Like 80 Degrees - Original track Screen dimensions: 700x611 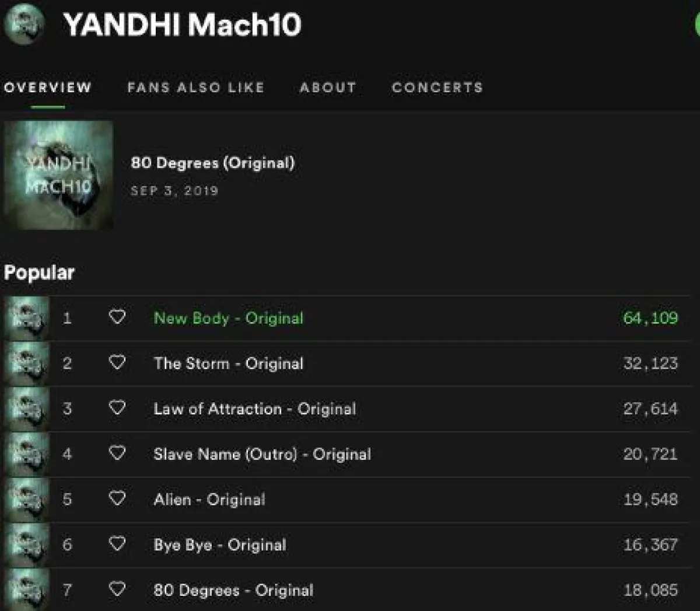pos(117,589)
